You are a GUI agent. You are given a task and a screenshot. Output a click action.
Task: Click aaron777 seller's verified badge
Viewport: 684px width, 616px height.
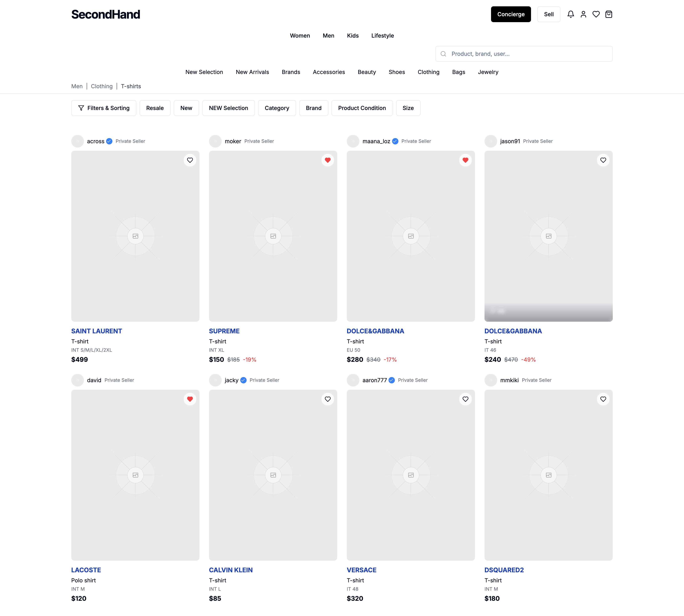pyautogui.click(x=392, y=380)
